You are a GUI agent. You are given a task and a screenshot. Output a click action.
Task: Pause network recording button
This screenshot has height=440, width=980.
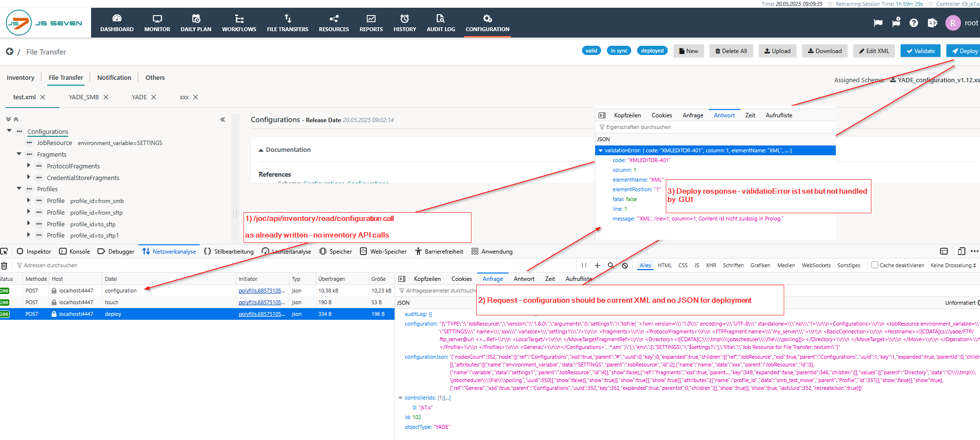pos(584,266)
